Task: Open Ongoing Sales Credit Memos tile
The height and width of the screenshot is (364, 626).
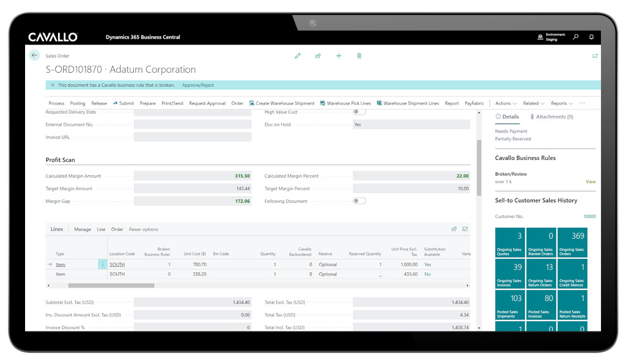Action: (572, 274)
